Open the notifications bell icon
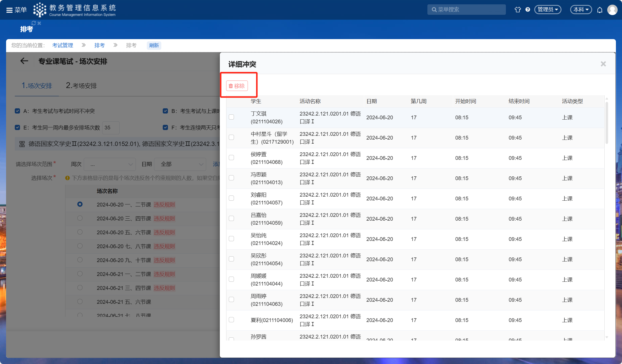Image resolution: width=622 pixels, height=364 pixels. pyautogui.click(x=600, y=10)
